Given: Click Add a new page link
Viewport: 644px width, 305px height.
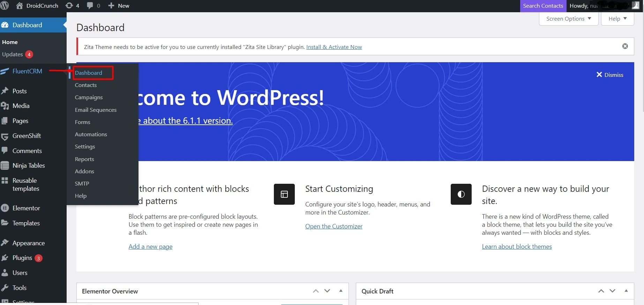Looking at the screenshot, I should (x=150, y=246).
